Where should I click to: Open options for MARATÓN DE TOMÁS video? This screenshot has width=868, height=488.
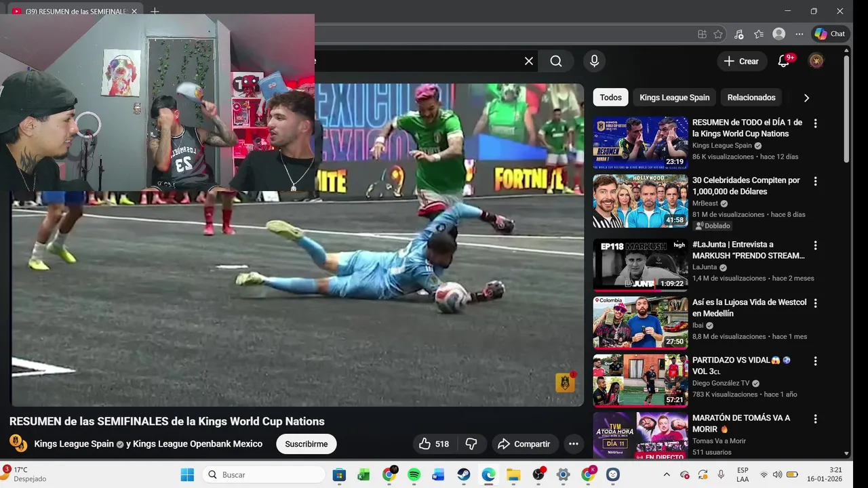click(815, 419)
